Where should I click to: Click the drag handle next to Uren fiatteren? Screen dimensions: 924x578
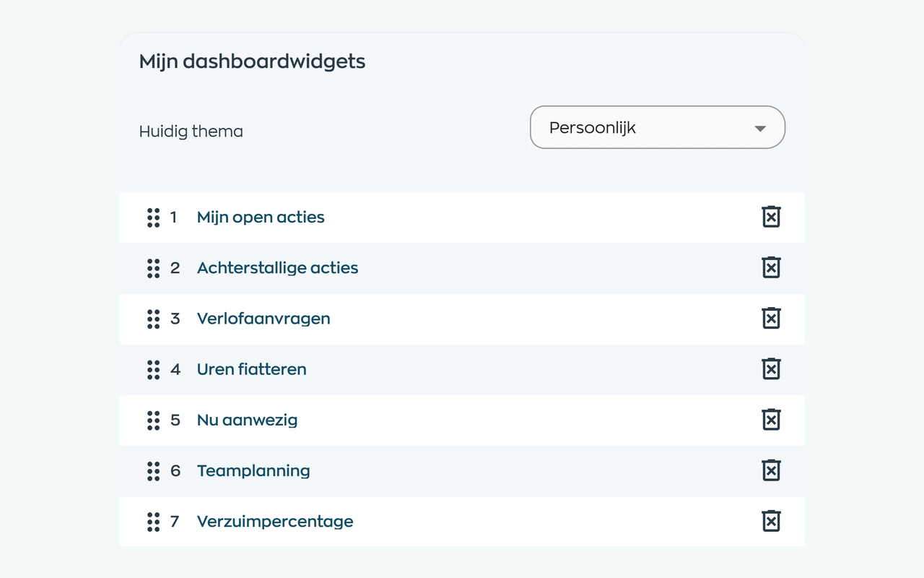(153, 369)
